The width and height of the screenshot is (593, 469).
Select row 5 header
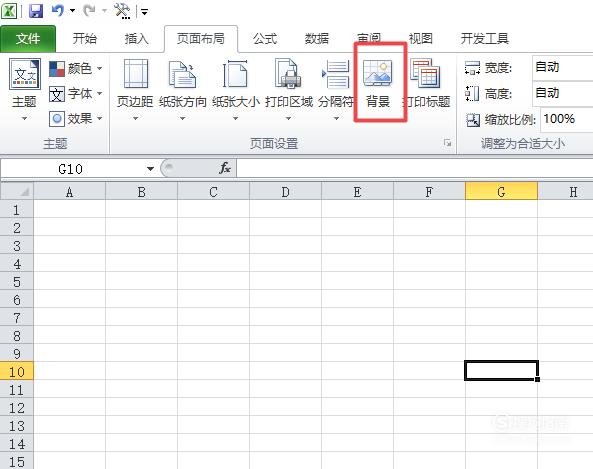click(x=17, y=281)
